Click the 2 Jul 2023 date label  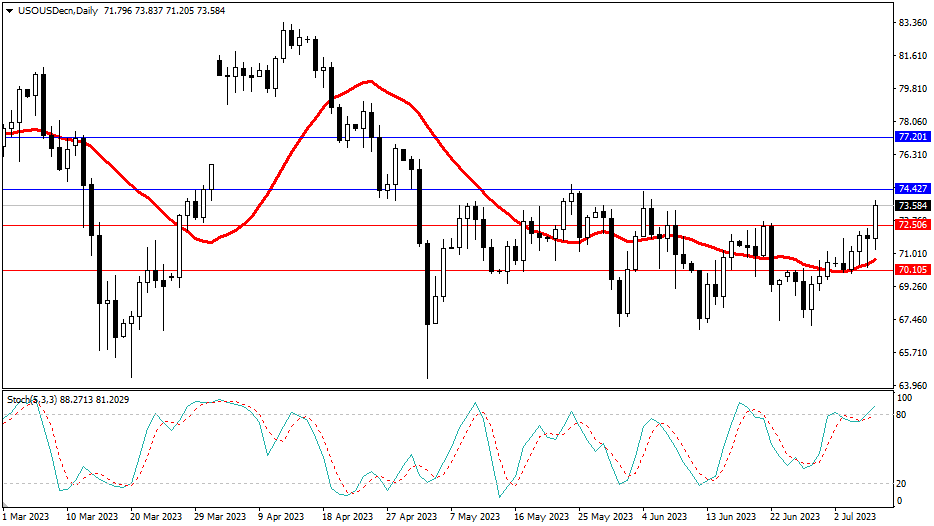pos(856,517)
